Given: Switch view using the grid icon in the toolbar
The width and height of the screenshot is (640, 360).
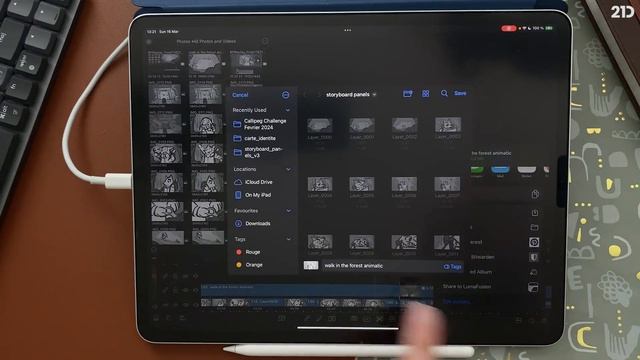Looking at the screenshot, I should click(x=426, y=94).
